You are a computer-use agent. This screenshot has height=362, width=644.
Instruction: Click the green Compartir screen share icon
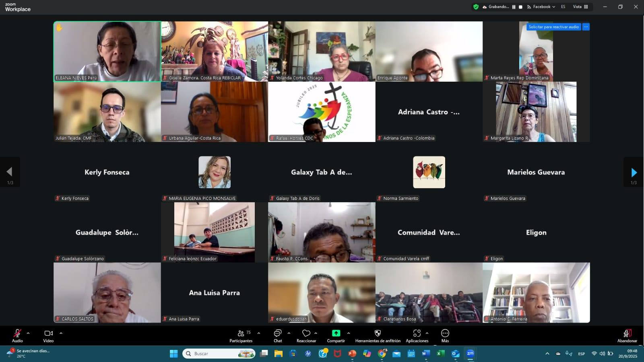336,333
